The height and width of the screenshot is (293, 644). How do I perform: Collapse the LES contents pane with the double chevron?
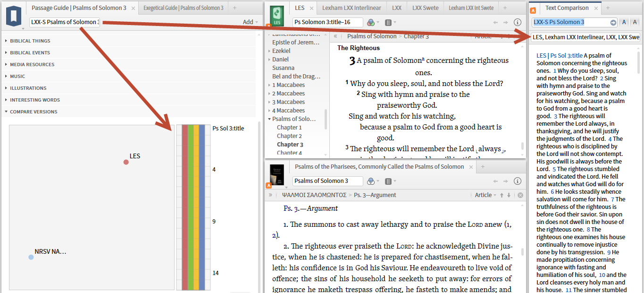[335, 36]
